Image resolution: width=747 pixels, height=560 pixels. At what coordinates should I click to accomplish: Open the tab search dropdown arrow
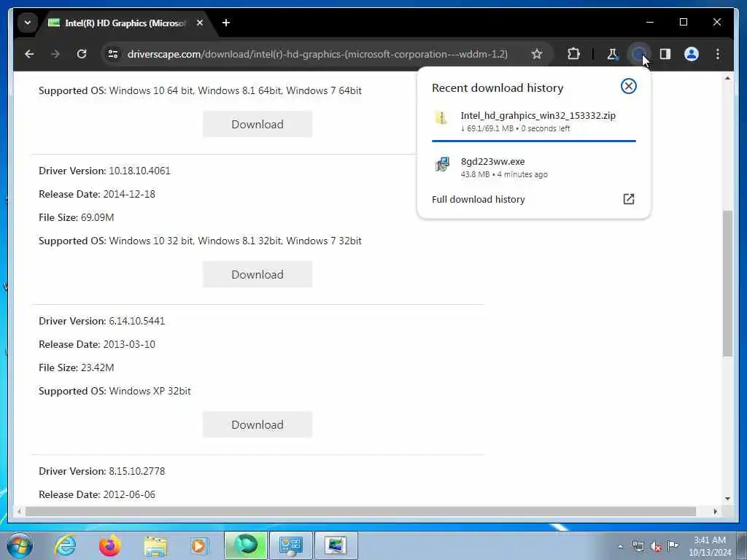pyautogui.click(x=28, y=23)
